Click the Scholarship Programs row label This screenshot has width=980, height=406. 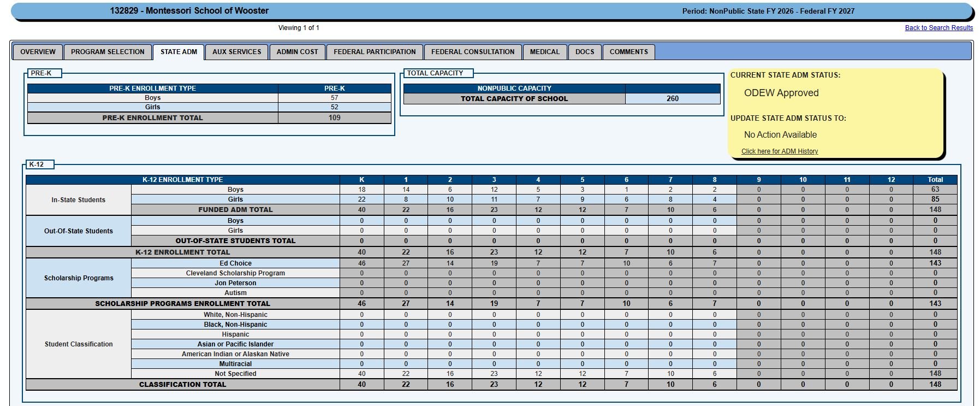coord(79,278)
